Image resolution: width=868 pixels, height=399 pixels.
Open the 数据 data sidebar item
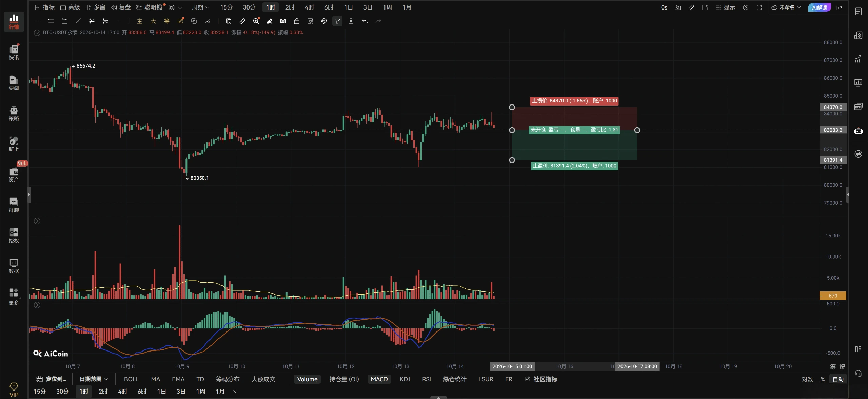[14, 266]
